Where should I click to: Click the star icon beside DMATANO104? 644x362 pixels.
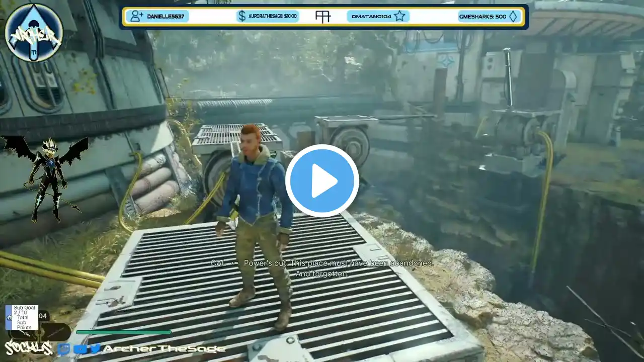tap(399, 16)
